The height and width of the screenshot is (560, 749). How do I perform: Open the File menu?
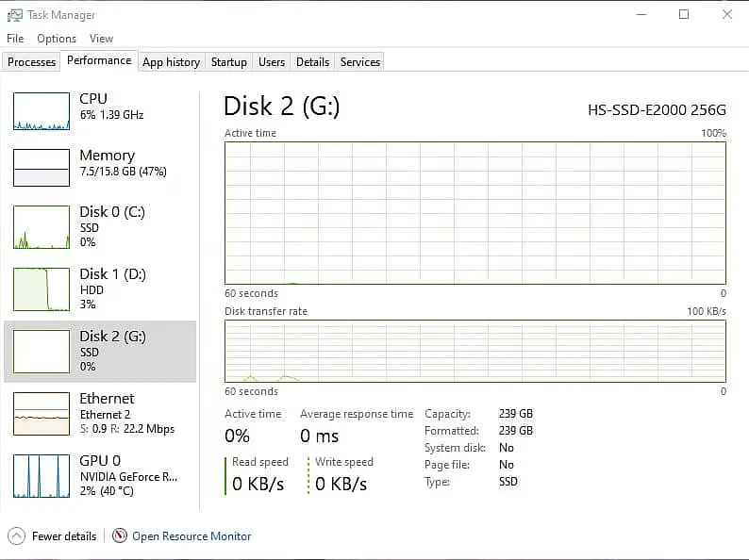[x=15, y=39]
